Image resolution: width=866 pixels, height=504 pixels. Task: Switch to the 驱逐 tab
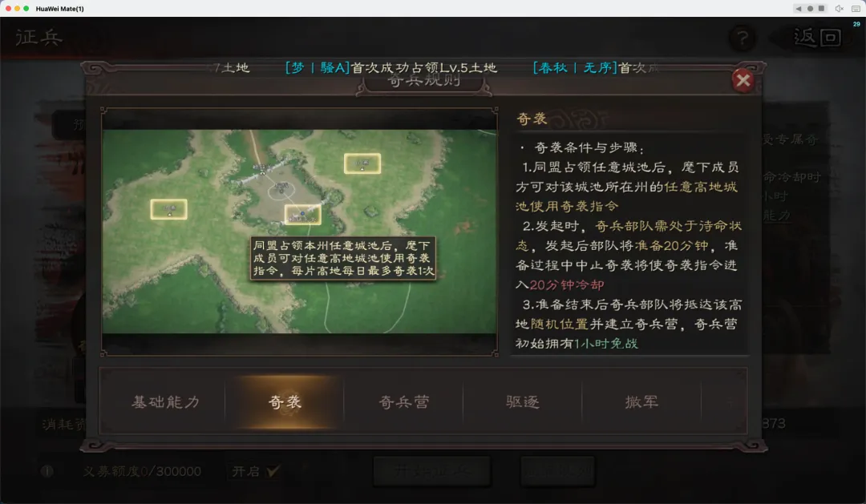tap(523, 401)
